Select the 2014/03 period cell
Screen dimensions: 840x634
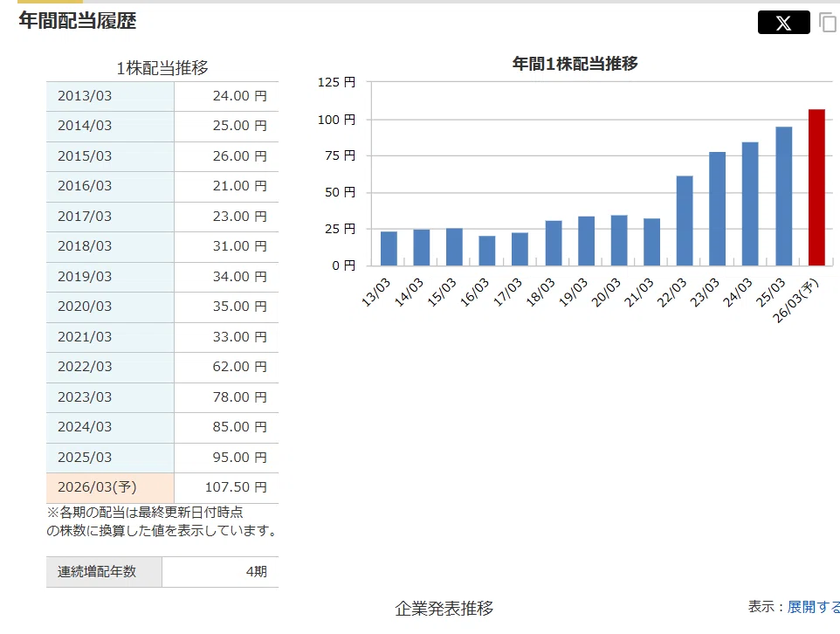[110, 127]
